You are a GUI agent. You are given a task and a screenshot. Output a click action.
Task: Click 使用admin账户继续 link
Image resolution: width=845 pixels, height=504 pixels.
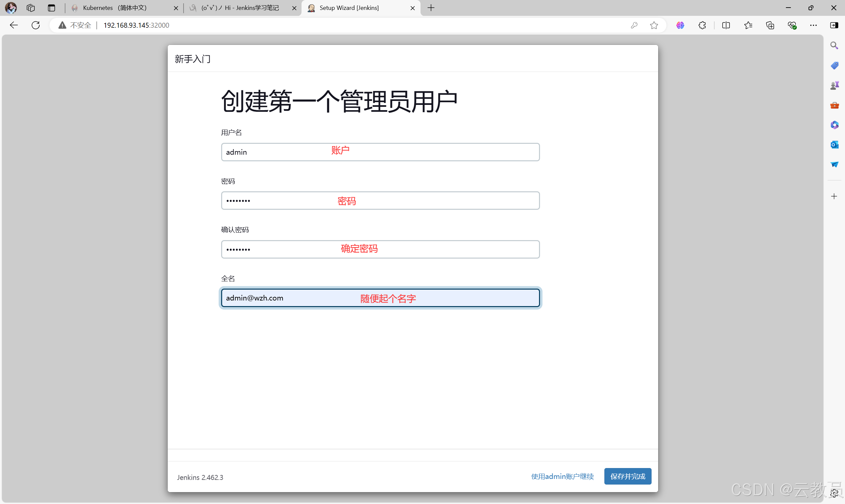click(562, 477)
